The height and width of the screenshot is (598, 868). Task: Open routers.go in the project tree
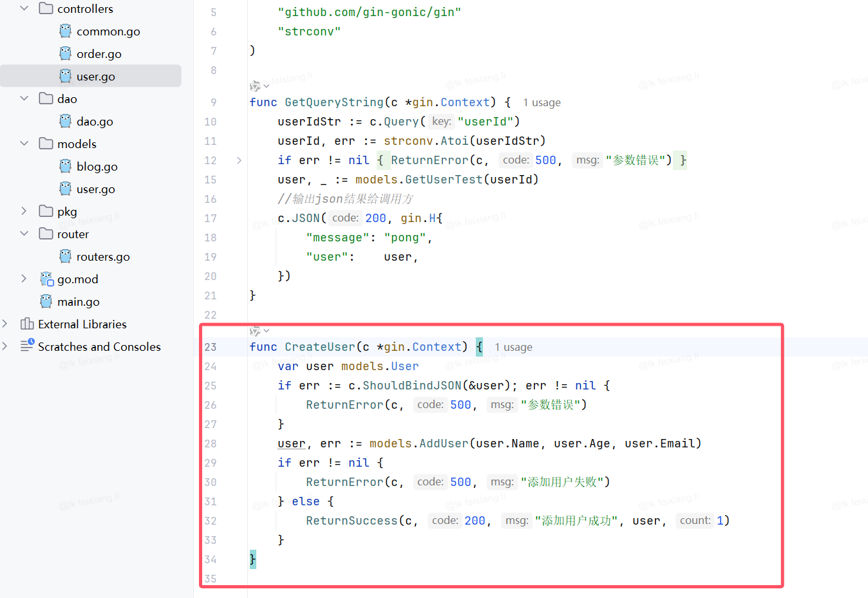(103, 257)
